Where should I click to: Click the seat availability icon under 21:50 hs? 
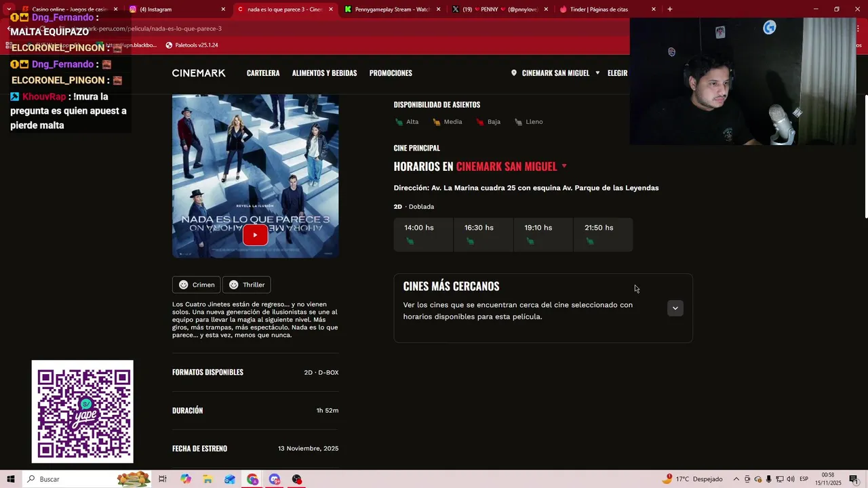pos(590,241)
